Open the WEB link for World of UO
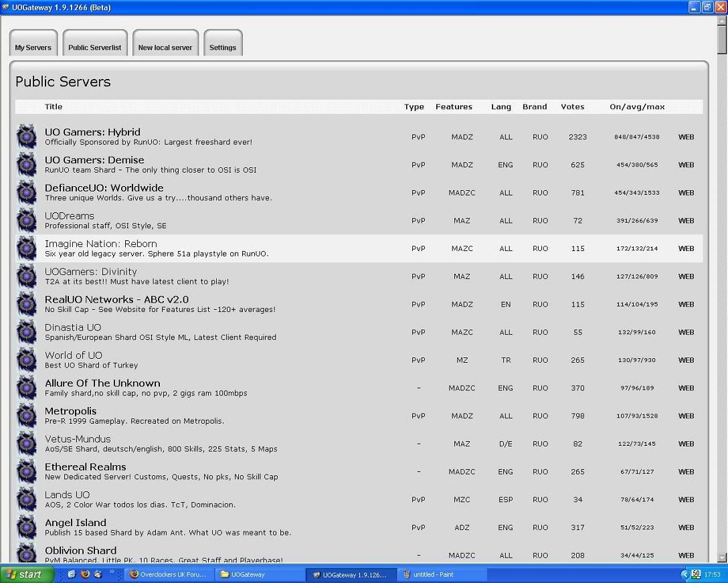 [x=687, y=360]
